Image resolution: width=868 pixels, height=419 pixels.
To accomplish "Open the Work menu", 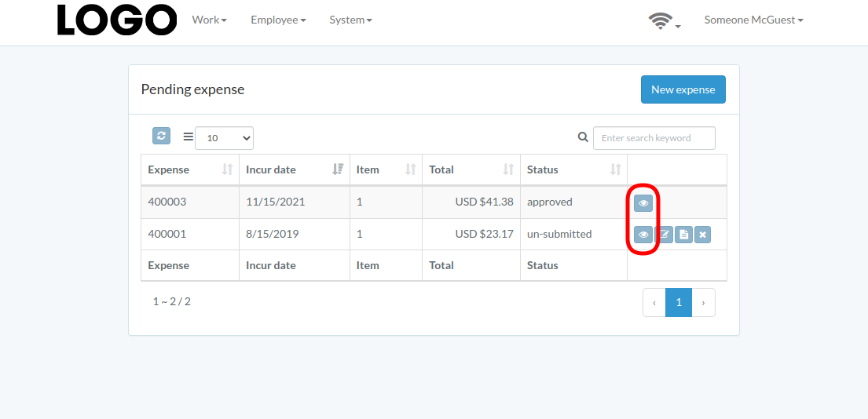I will [x=209, y=20].
